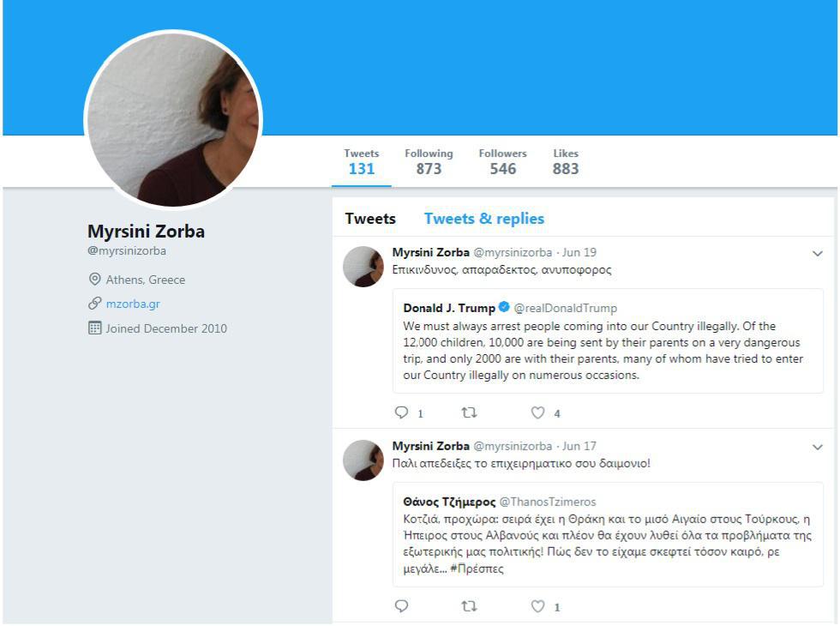View the Following 873 list
The image size is (840, 626).
coord(429,162)
